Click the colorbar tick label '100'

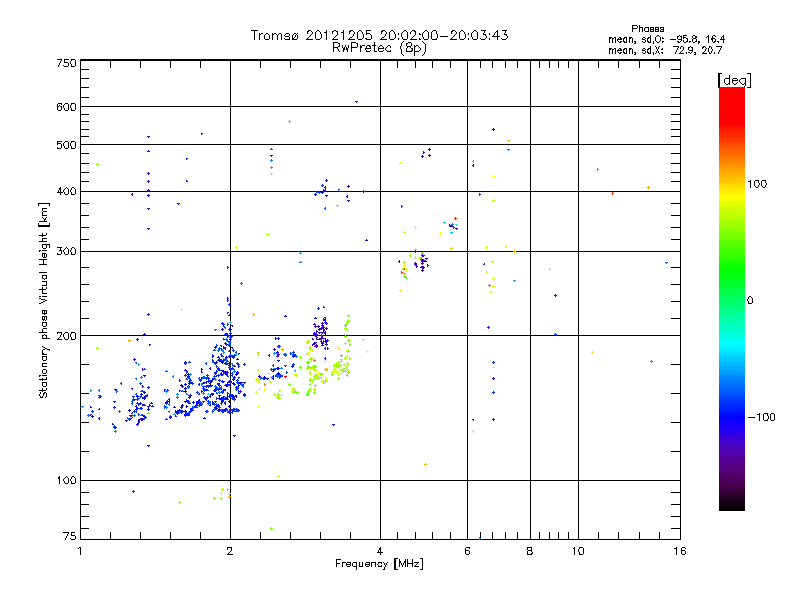coord(757,184)
